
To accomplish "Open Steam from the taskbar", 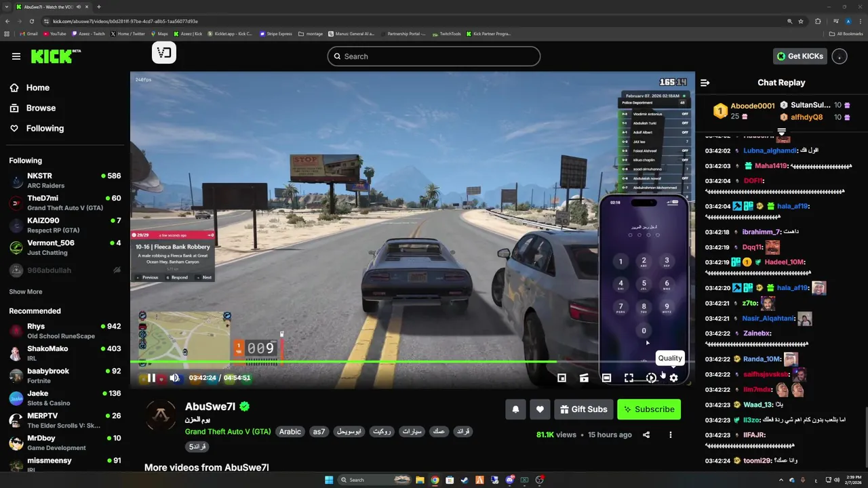I will pyautogui.click(x=465, y=480).
